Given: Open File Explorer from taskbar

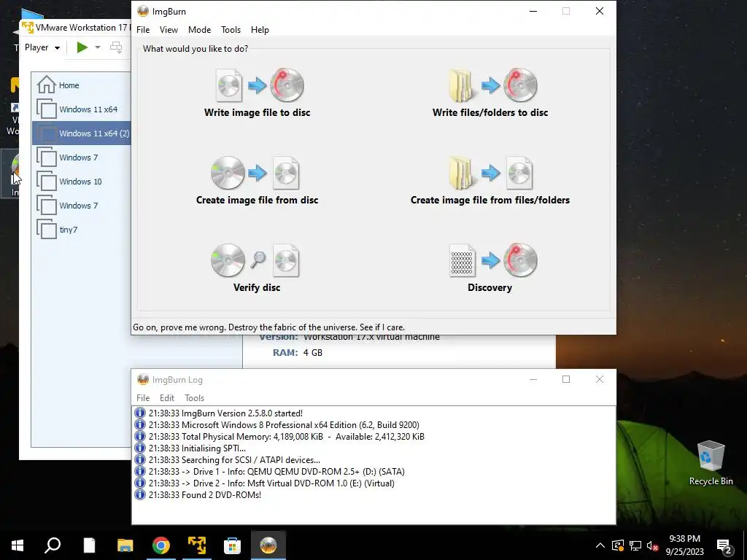Looking at the screenshot, I should click(x=125, y=545).
